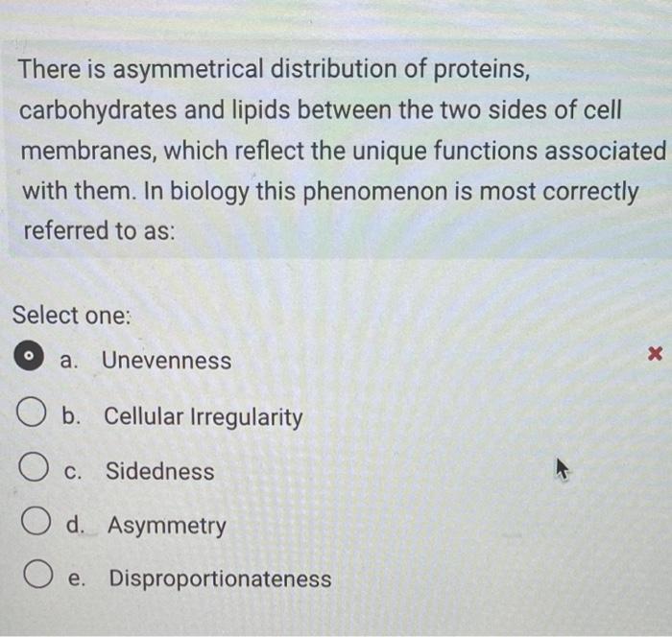
Task: Click the 'Cellular Irregularity' answer text
Action: (x=204, y=416)
